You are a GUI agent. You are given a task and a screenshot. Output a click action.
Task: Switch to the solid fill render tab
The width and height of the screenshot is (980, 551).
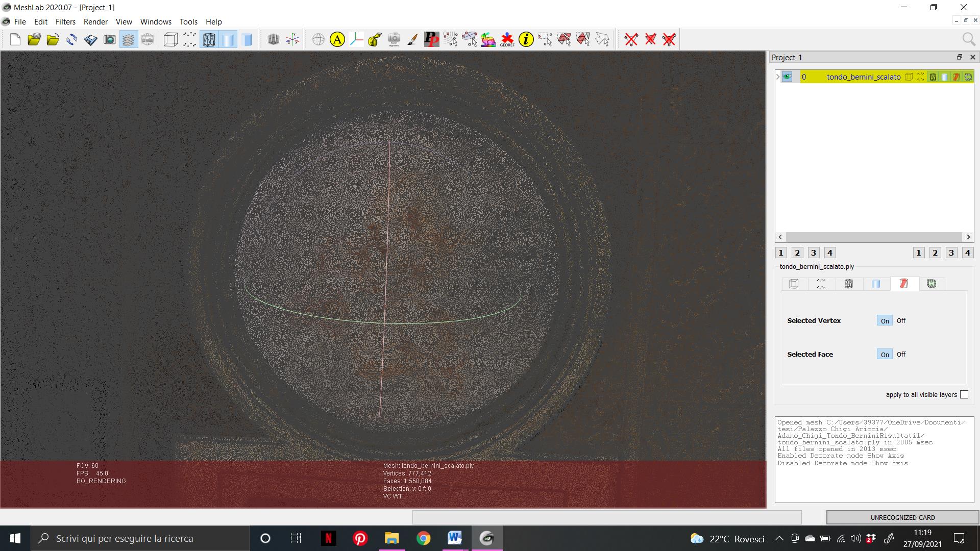[876, 284]
